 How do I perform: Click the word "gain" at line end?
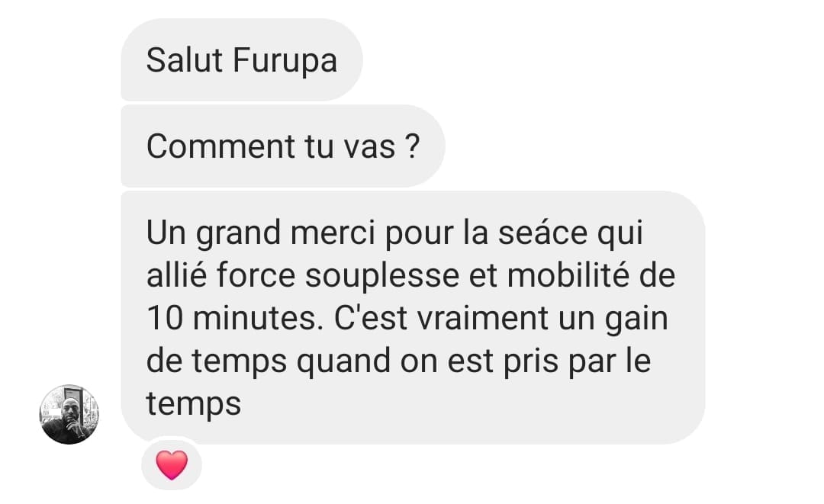636,319
